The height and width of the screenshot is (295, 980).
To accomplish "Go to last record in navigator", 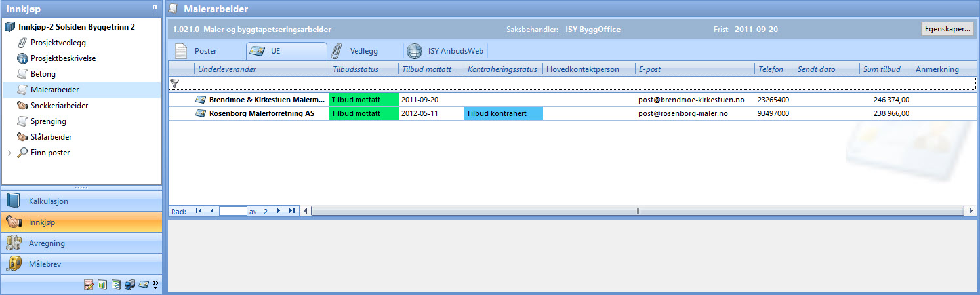I will click(292, 211).
